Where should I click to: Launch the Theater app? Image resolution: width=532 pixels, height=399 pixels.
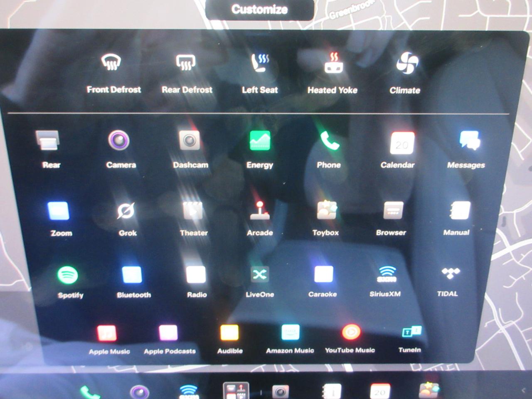click(x=194, y=219)
